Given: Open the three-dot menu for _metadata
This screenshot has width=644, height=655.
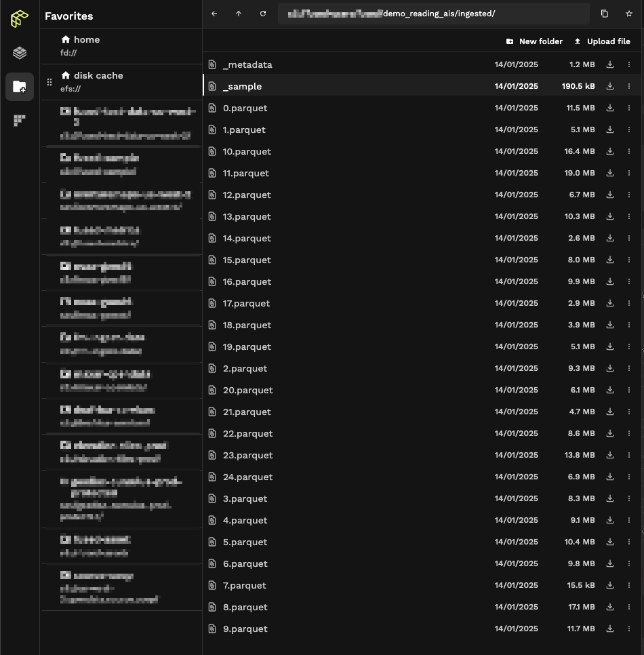Looking at the screenshot, I should point(628,64).
